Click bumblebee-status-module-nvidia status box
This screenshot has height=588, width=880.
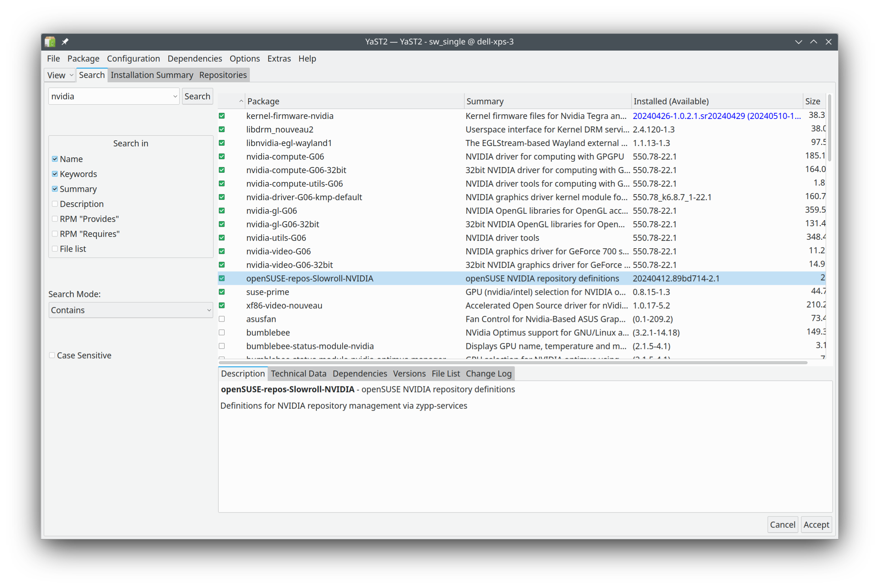pyautogui.click(x=222, y=346)
